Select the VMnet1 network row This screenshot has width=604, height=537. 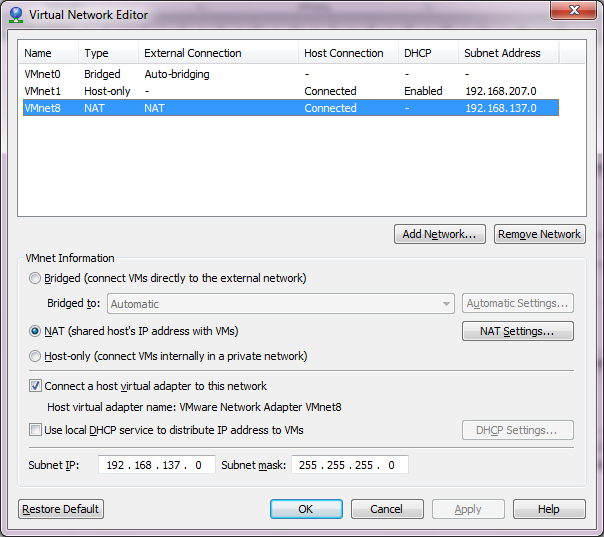291,91
